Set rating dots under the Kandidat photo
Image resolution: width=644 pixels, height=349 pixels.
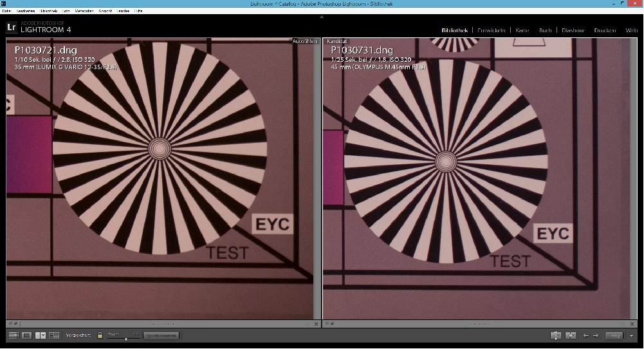[479, 324]
